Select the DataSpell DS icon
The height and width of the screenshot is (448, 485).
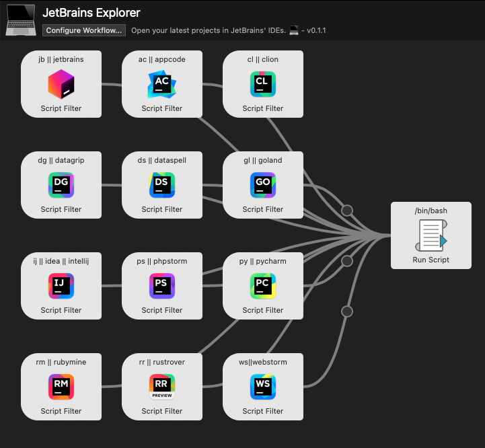point(161,185)
